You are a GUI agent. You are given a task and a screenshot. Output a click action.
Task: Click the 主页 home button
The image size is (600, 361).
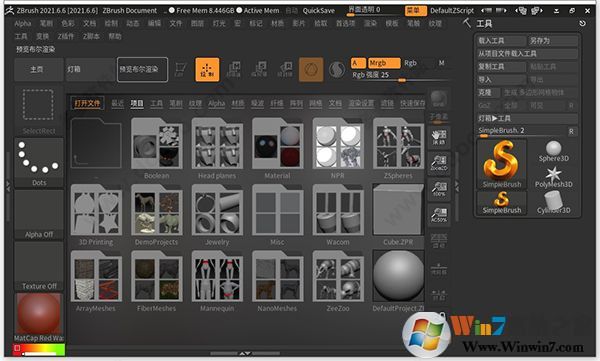(x=38, y=69)
